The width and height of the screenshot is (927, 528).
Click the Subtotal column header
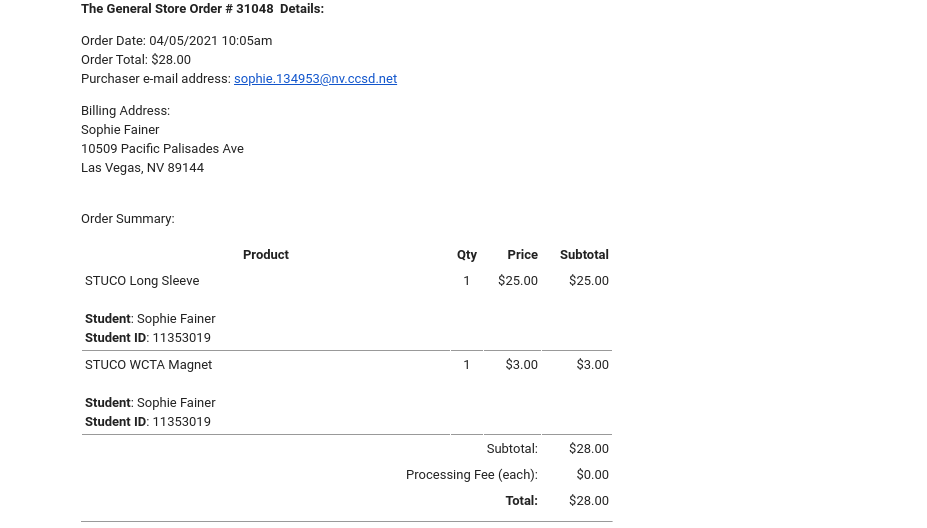click(x=584, y=255)
